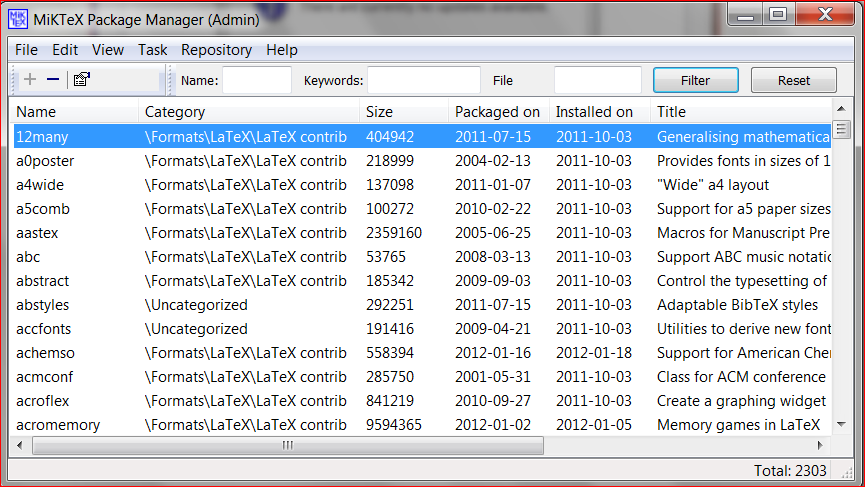Sort by the Name column header

pyautogui.click(x=74, y=111)
